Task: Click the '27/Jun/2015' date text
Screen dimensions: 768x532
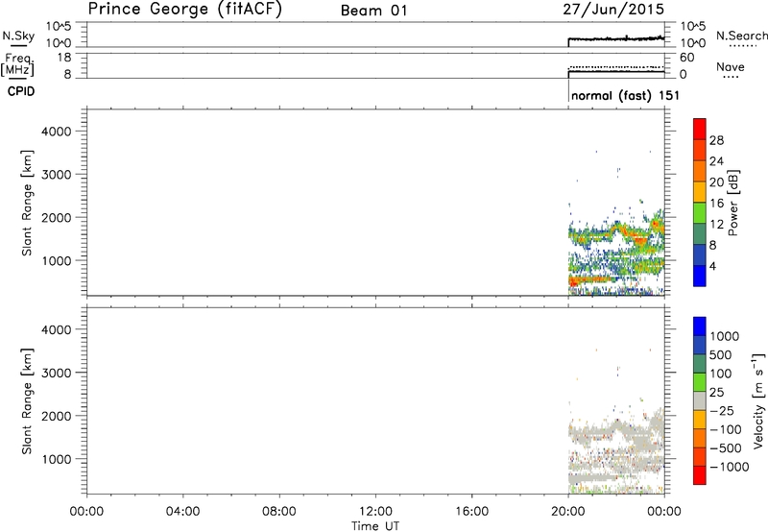Action: 613,9
